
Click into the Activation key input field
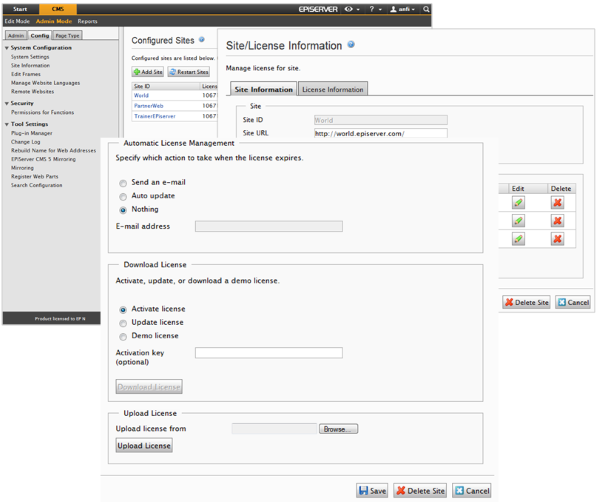[268, 353]
